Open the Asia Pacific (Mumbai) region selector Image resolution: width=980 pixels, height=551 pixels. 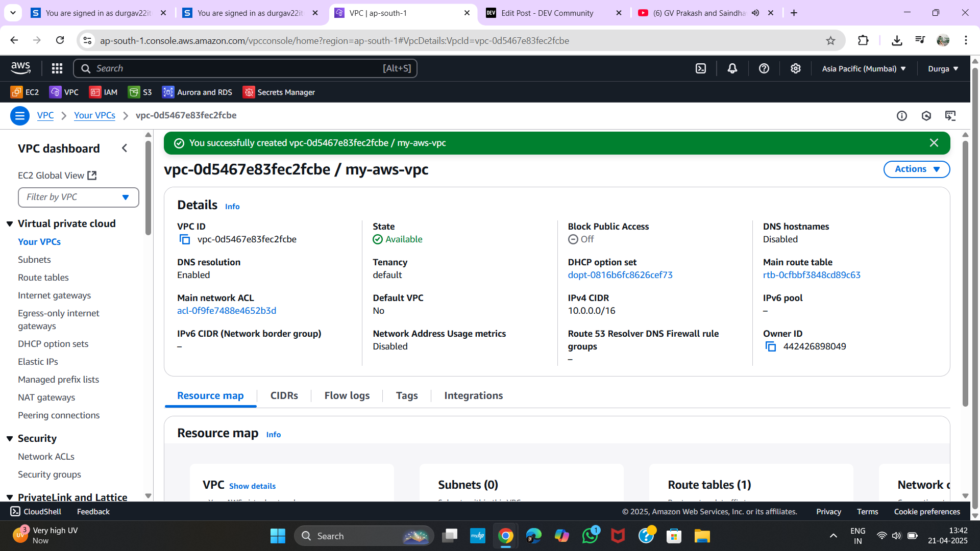(x=864, y=68)
